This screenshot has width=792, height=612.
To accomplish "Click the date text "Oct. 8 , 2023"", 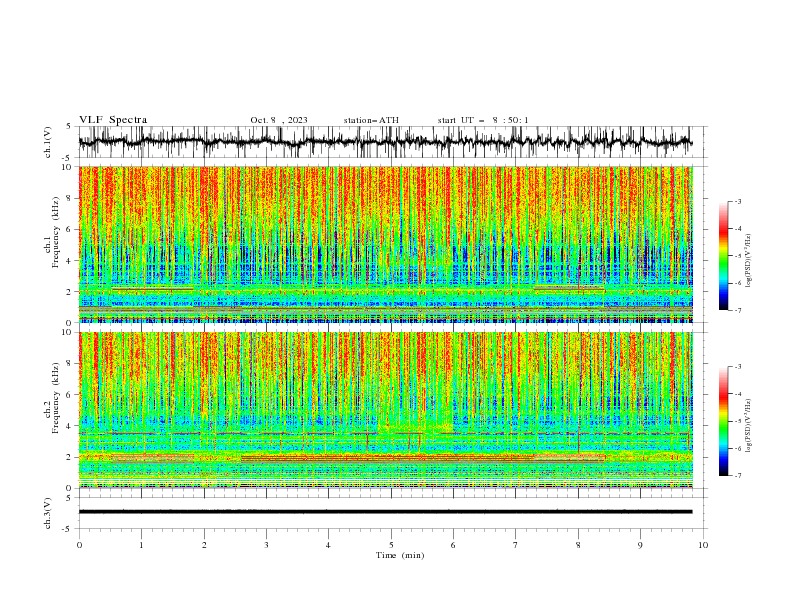I will (279, 120).
